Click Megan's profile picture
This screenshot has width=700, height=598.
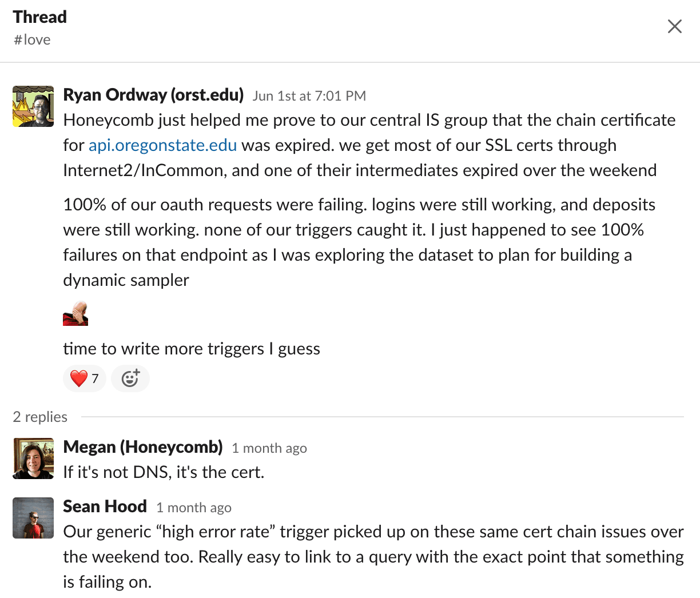click(33, 458)
